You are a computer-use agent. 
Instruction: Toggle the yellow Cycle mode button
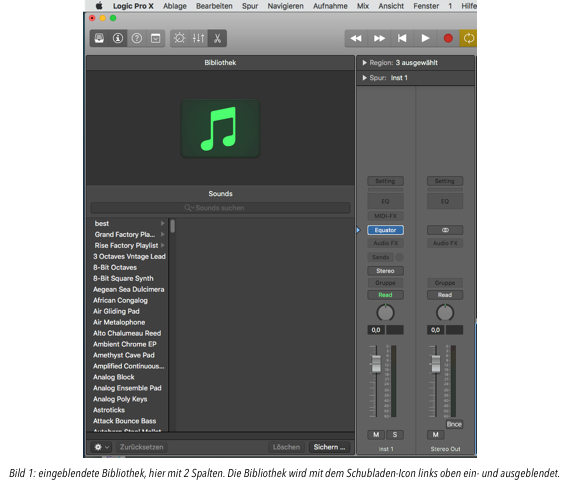pyautogui.click(x=468, y=38)
